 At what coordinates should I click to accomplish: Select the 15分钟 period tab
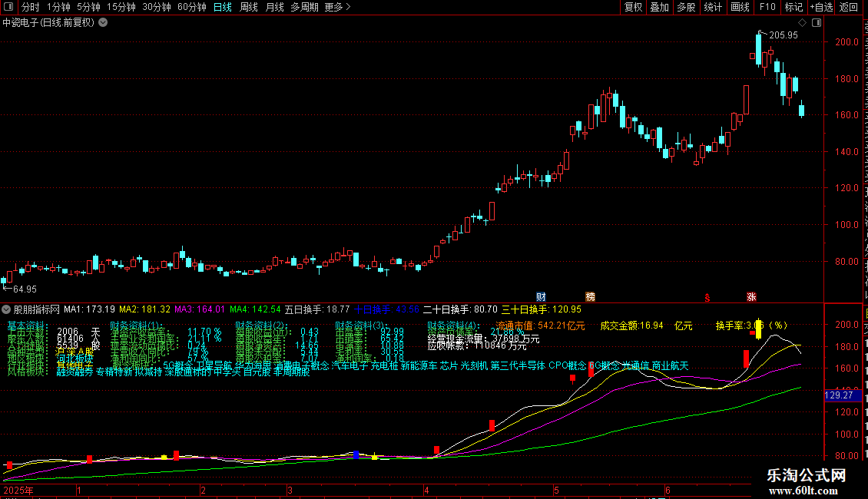tap(121, 7)
